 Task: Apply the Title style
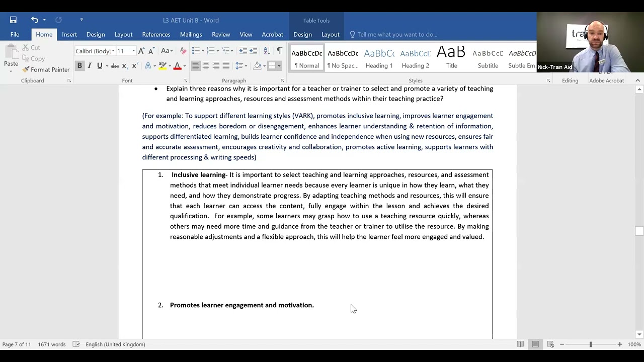click(x=452, y=59)
